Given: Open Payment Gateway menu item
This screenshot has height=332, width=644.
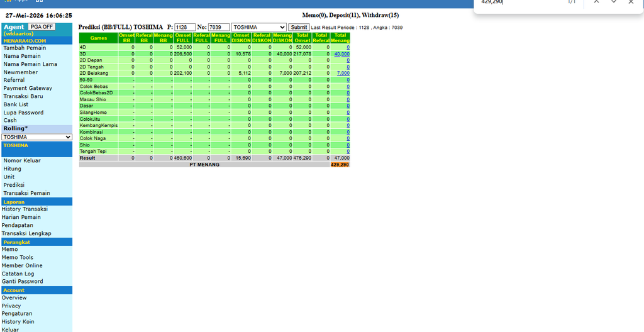Looking at the screenshot, I should 28,88.
